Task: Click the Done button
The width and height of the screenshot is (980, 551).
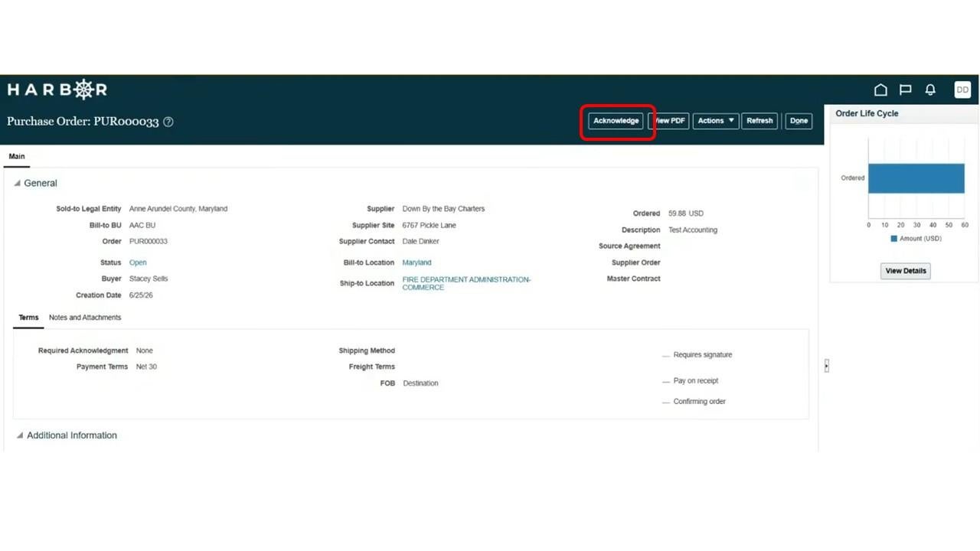Action: point(799,121)
